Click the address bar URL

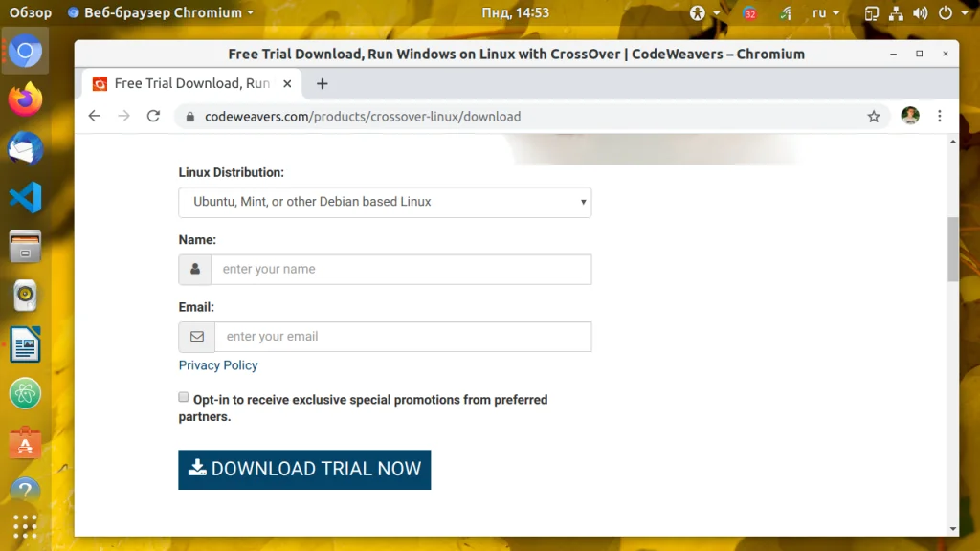click(x=363, y=117)
